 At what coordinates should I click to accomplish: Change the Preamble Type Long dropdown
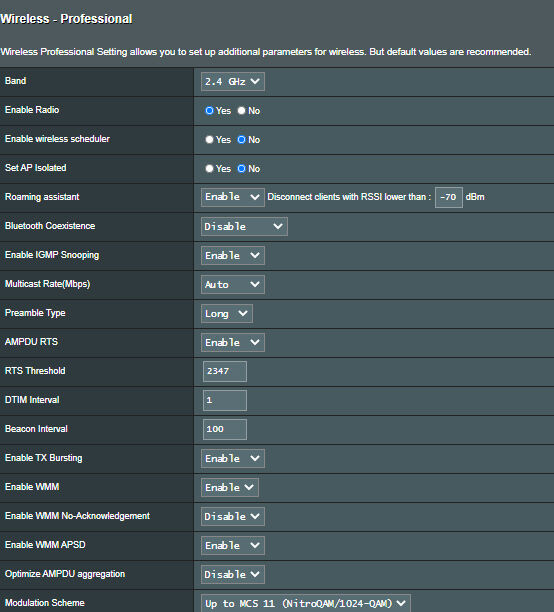[227, 313]
